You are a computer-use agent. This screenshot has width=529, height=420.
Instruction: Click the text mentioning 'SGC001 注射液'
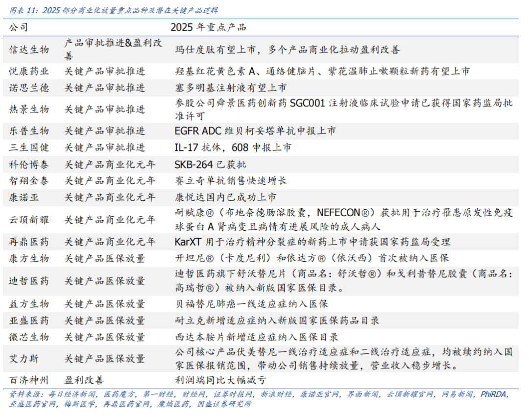point(344,109)
